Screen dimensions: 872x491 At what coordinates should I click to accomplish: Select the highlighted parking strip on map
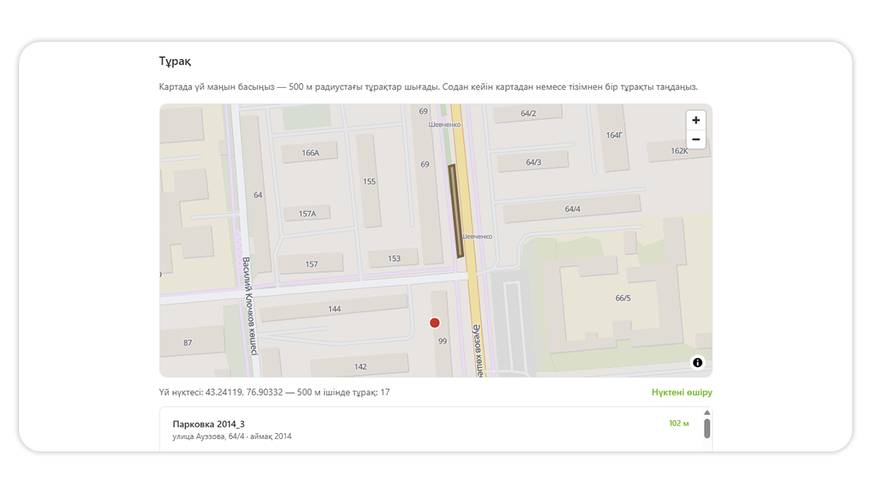456,211
